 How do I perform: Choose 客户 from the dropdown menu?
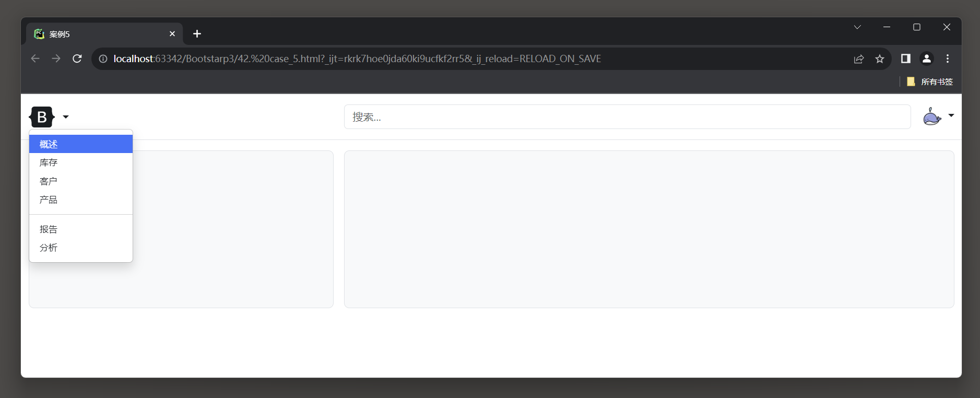[x=81, y=181]
